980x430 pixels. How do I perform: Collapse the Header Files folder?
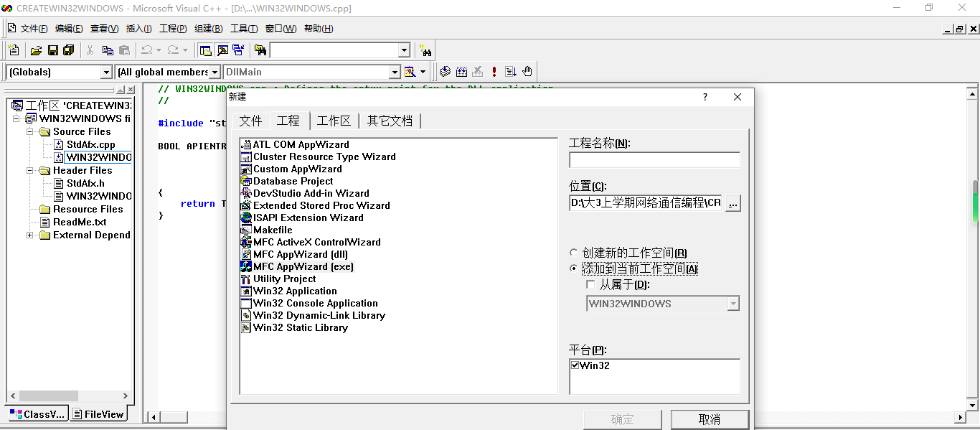pyautogui.click(x=30, y=170)
